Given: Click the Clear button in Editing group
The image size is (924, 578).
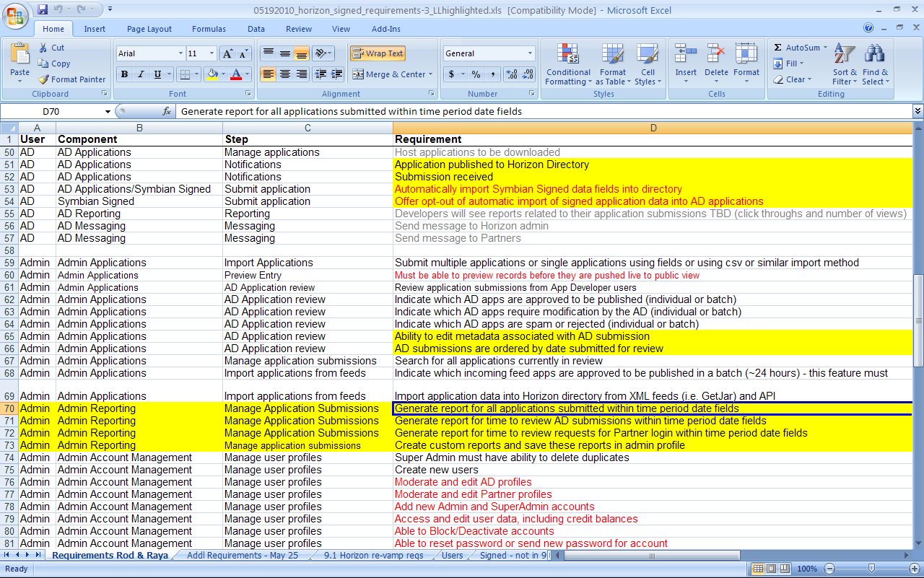Looking at the screenshot, I should (x=793, y=79).
